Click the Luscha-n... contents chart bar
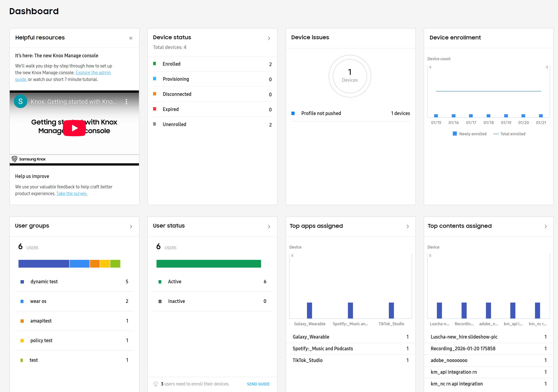Screen dimensions: 558x392 point(439,310)
